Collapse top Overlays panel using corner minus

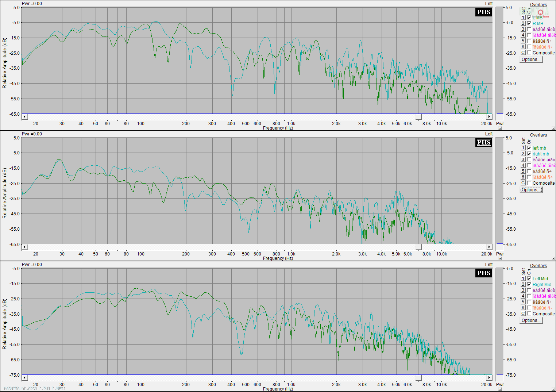[x=553, y=128]
